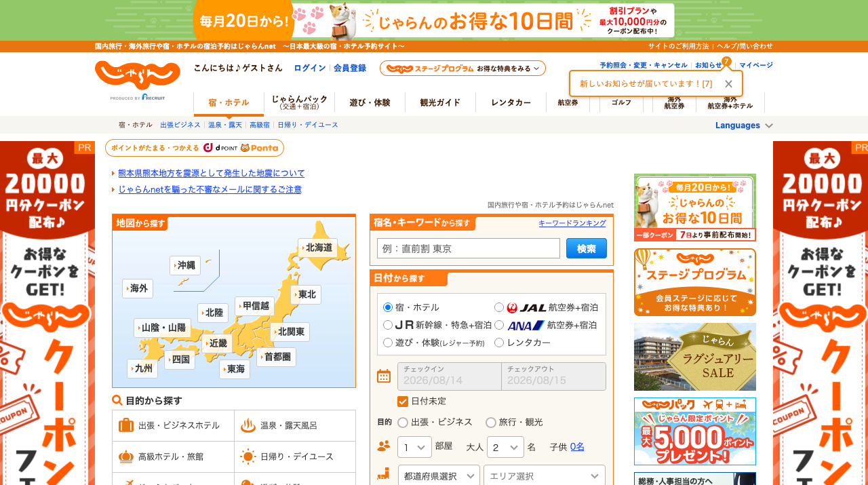Click notification count badge 7
The image size is (868, 485).
click(726, 62)
